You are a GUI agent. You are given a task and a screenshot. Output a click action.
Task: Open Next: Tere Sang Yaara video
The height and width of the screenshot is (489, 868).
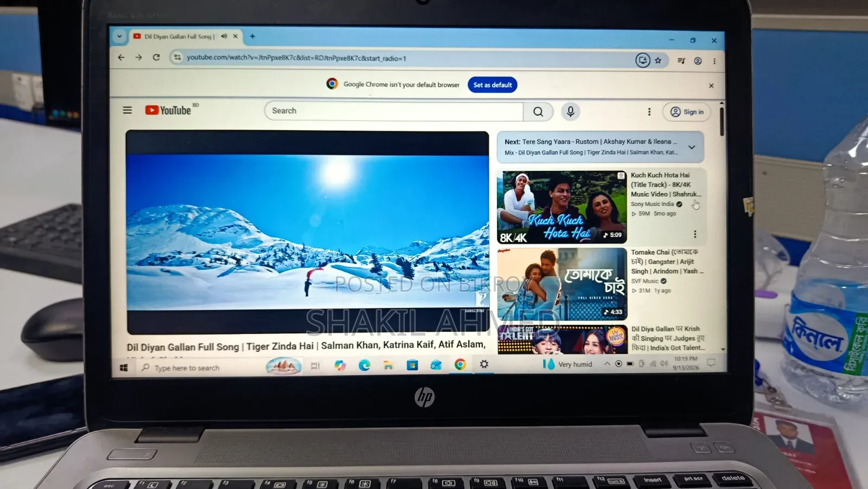pyautogui.click(x=591, y=141)
